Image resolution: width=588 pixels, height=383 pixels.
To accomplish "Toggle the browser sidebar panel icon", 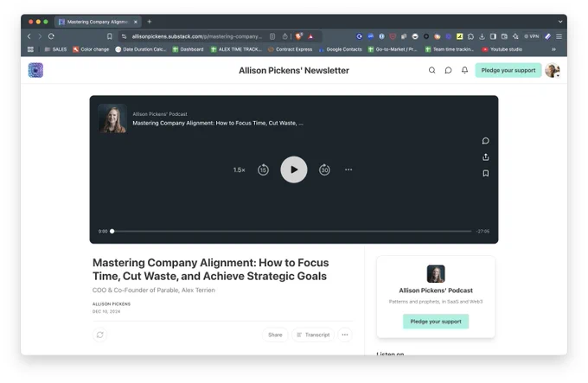I will [x=493, y=36].
